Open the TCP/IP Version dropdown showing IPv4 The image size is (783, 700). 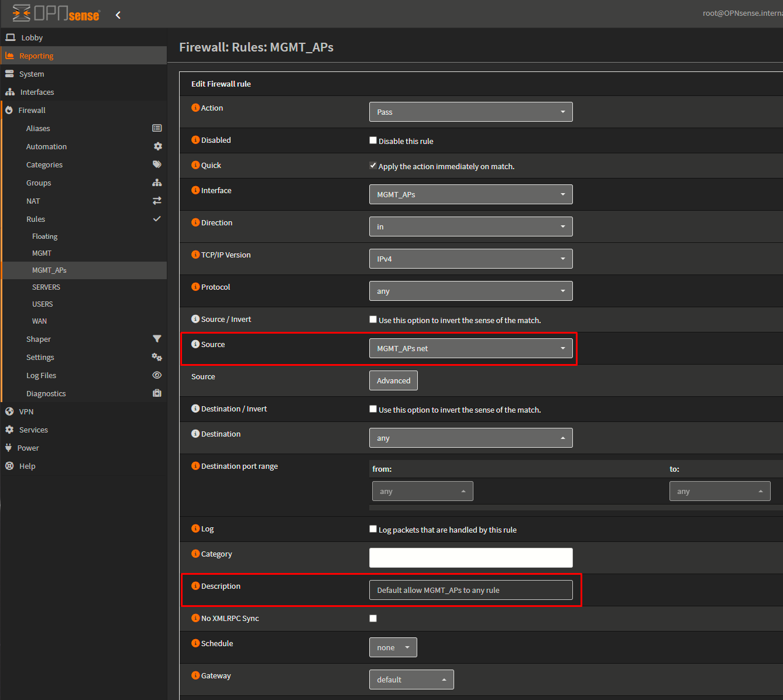pos(471,259)
